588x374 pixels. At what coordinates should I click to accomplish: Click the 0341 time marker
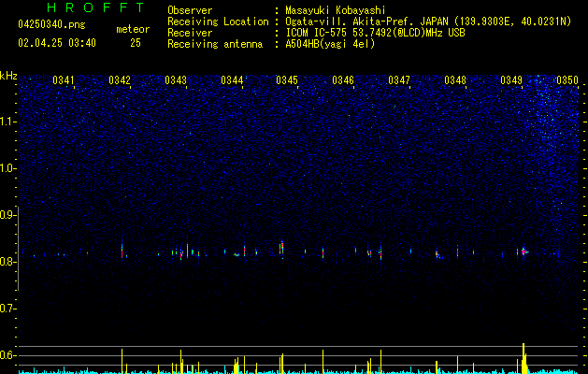[64, 80]
